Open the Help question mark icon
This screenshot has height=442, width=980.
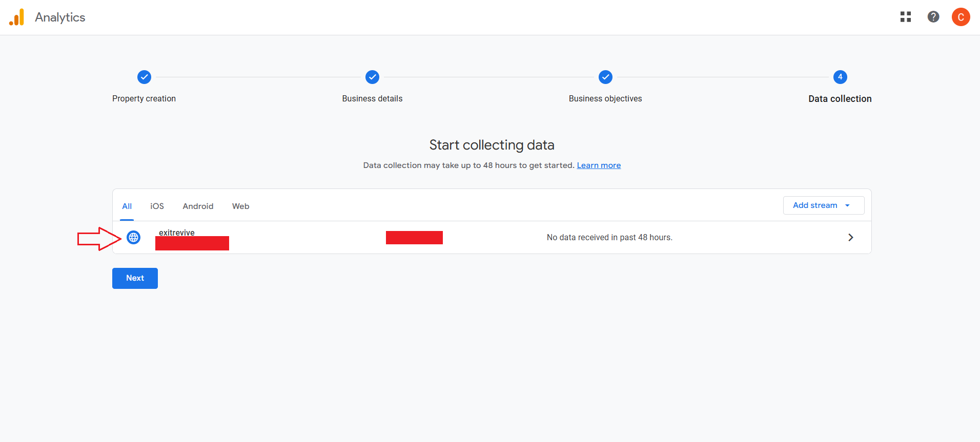click(x=933, y=17)
